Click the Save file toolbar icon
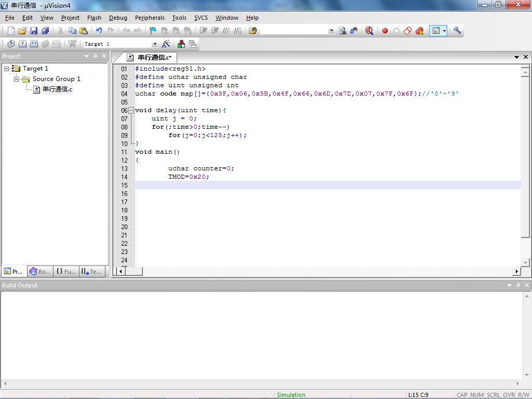 (34, 31)
